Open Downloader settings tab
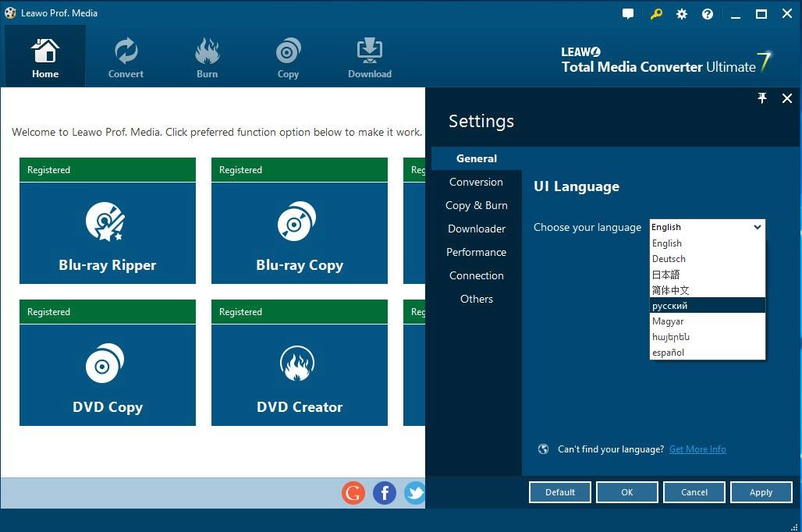802x532 pixels. [476, 229]
